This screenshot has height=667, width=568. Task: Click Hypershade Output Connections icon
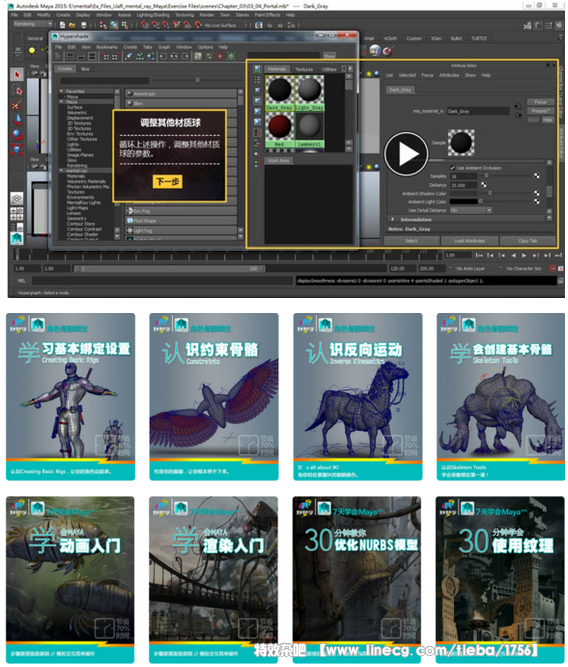[x=186, y=56]
